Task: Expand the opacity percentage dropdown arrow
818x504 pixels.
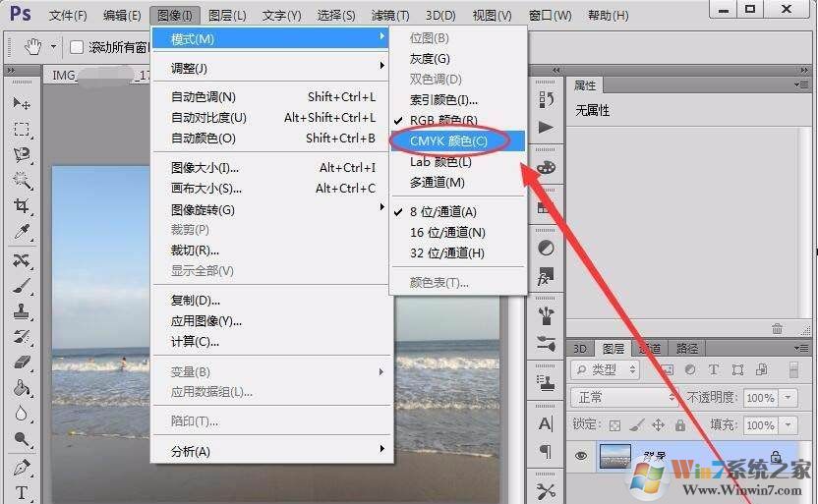Action: pos(789,398)
